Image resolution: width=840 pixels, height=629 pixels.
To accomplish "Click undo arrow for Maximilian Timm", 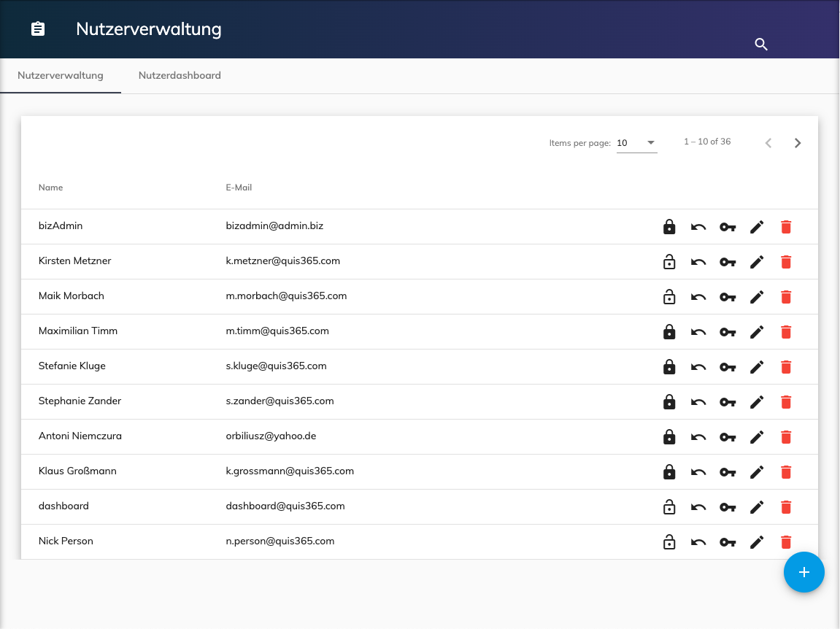I will (x=698, y=332).
